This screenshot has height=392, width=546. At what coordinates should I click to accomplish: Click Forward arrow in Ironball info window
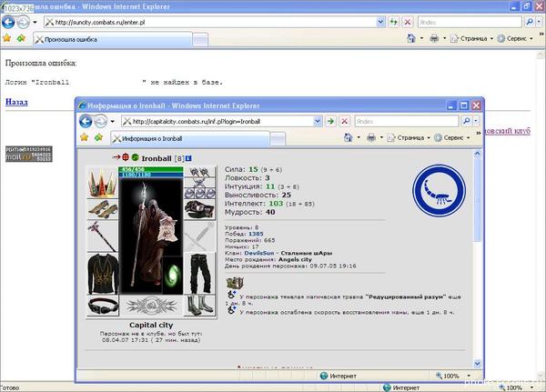[101, 122]
